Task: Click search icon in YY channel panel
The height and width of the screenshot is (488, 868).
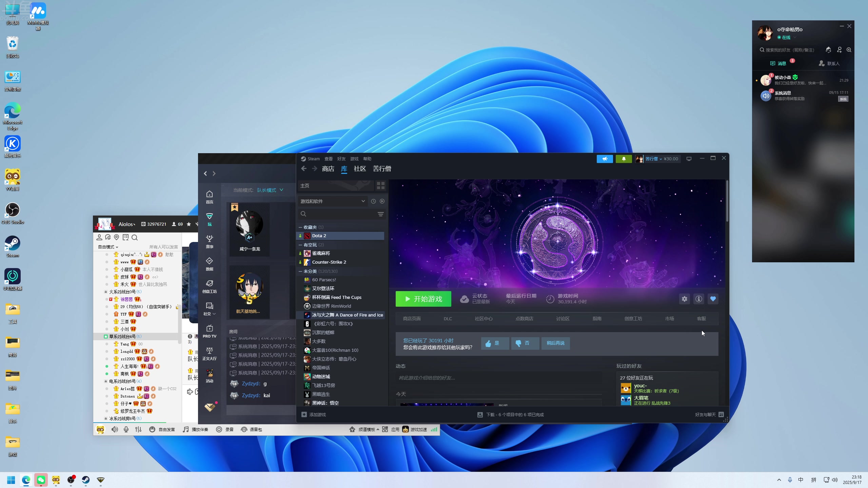Action: click(135, 238)
